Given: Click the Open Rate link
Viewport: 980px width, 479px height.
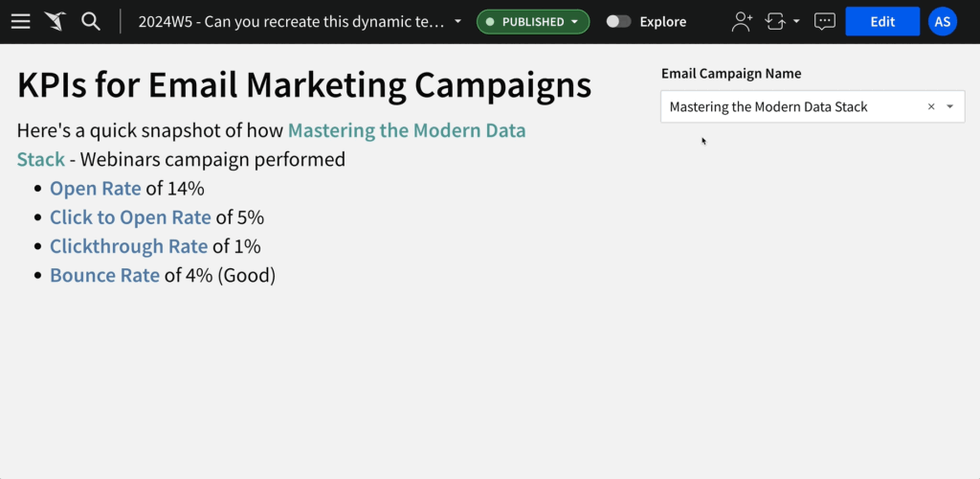Looking at the screenshot, I should (x=95, y=189).
